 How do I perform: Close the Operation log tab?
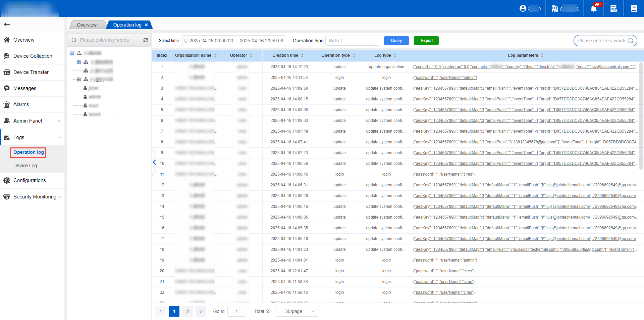(x=146, y=25)
